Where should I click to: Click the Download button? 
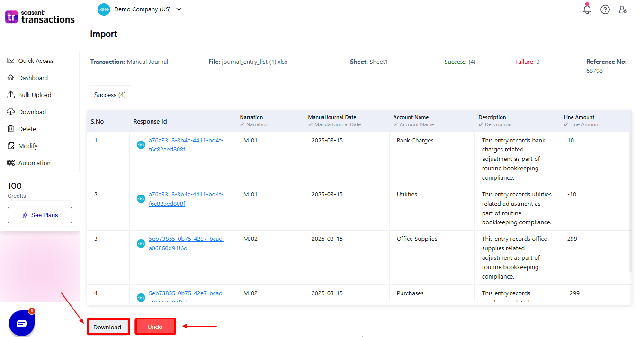[108, 327]
